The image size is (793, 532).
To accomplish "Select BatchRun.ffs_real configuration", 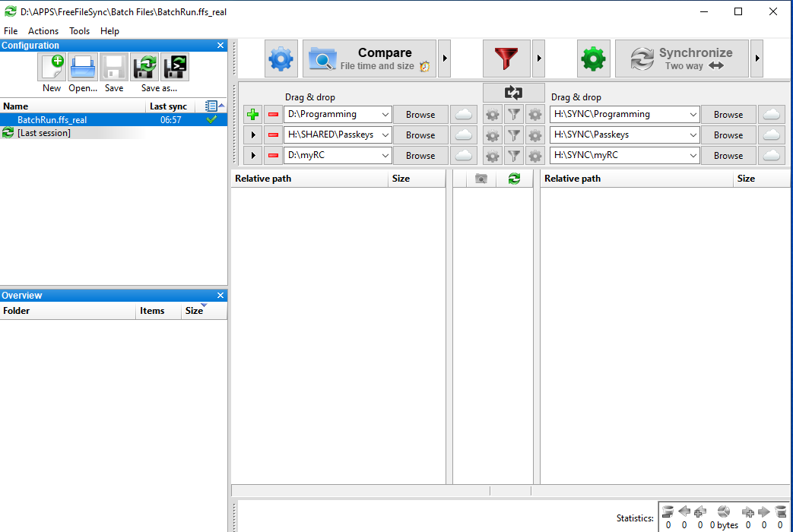I will point(113,120).
